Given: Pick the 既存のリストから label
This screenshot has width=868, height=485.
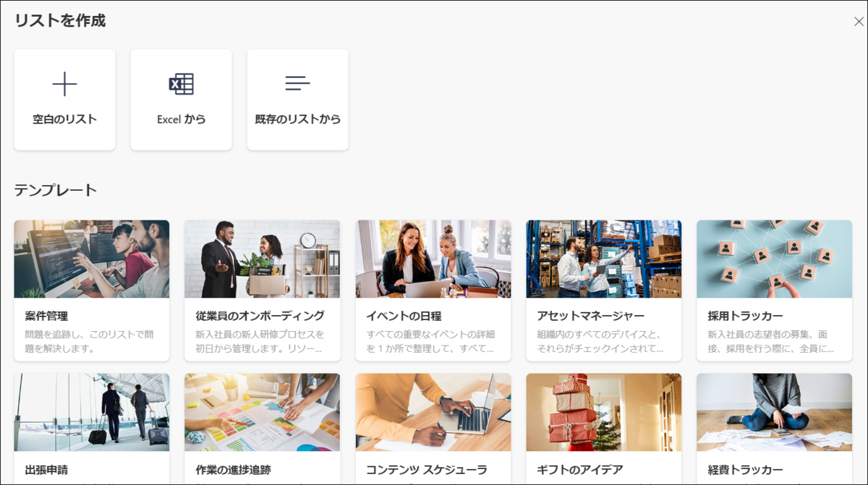Looking at the screenshot, I should click(x=297, y=119).
